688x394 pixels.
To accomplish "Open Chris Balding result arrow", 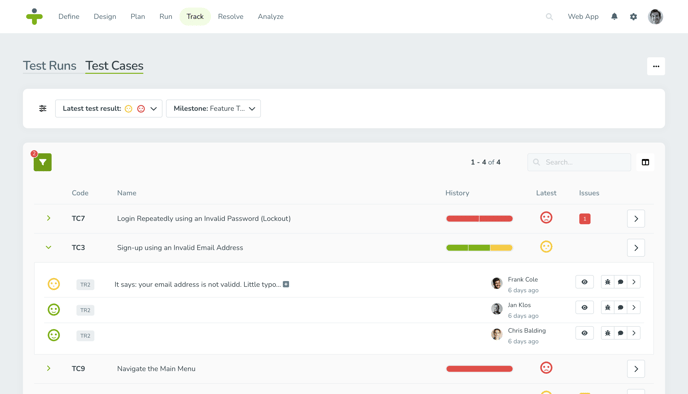I will (x=634, y=333).
